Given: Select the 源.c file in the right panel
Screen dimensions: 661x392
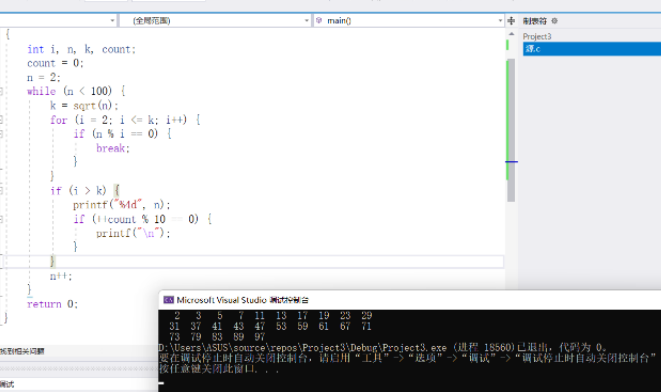Looking at the screenshot, I should [x=591, y=48].
